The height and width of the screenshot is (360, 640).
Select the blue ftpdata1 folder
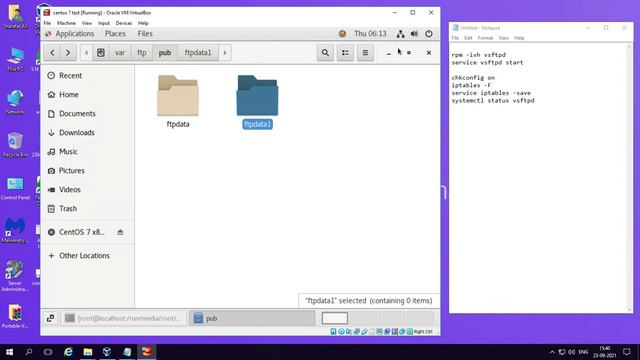[x=257, y=101]
